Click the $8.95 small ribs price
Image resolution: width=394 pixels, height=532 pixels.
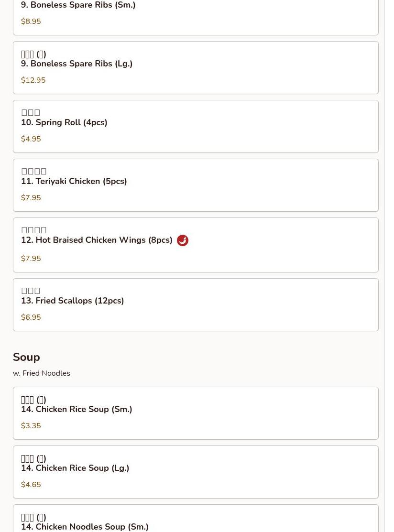(x=31, y=22)
